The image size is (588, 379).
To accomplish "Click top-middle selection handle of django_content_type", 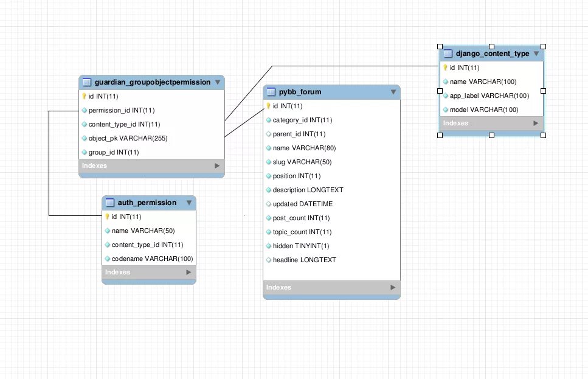I will click(x=492, y=46).
